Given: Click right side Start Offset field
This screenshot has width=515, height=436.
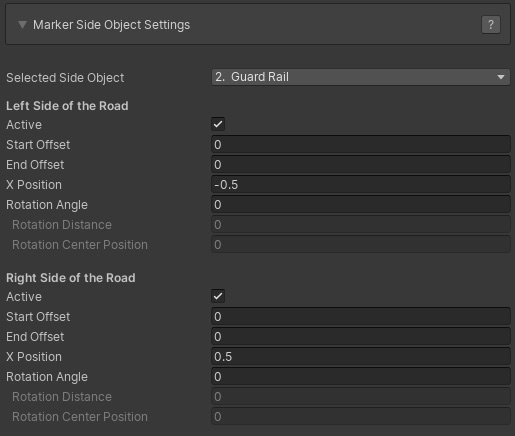Looking at the screenshot, I should [x=360, y=317].
